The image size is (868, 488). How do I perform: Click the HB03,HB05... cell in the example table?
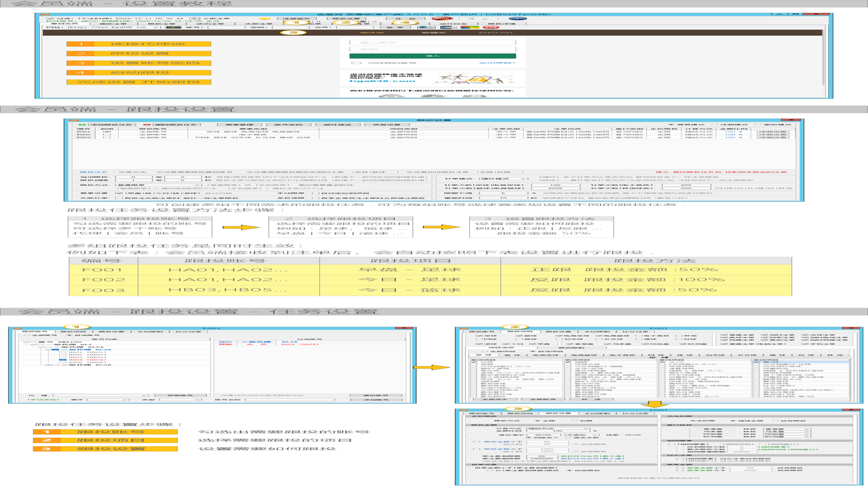pos(228,289)
